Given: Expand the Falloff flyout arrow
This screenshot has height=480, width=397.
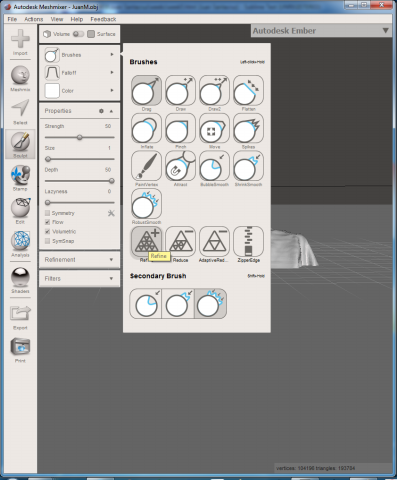Looking at the screenshot, I should (112, 72).
